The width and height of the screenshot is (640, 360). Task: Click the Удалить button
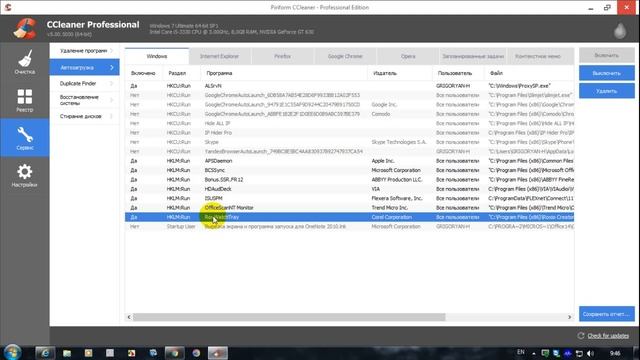[607, 91]
